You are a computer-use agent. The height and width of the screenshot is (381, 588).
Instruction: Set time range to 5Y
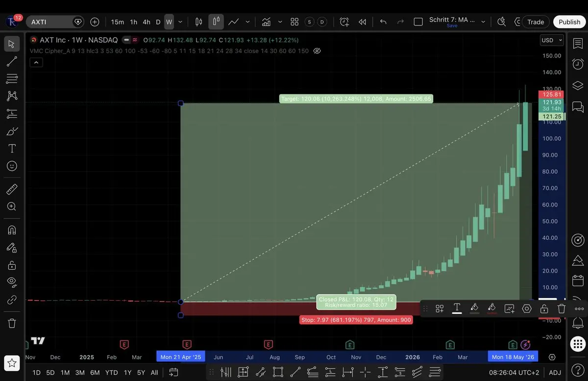click(x=141, y=373)
